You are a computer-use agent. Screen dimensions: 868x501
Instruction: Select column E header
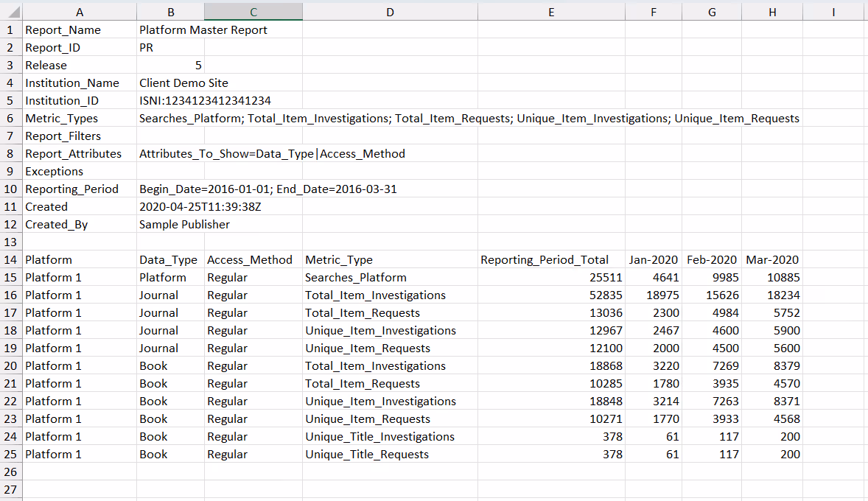click(551, 12)
